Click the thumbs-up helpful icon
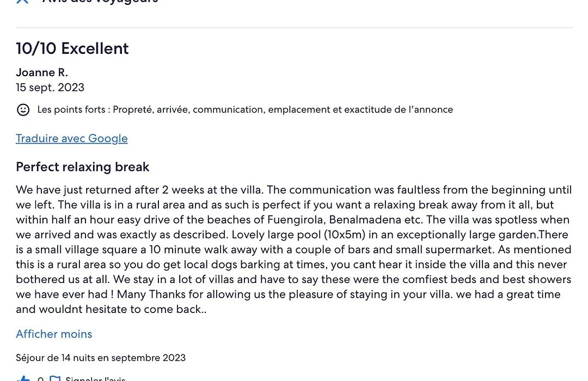Image resolution: width=588 pixels, height=381 pixels. pos(23,378)
